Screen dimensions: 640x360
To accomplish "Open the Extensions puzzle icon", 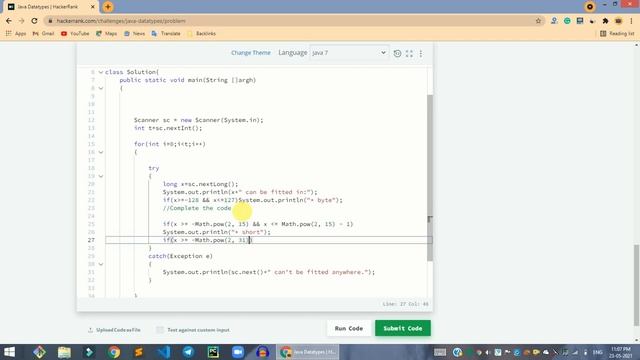I will pyautogui.click(x=605, y=20).
